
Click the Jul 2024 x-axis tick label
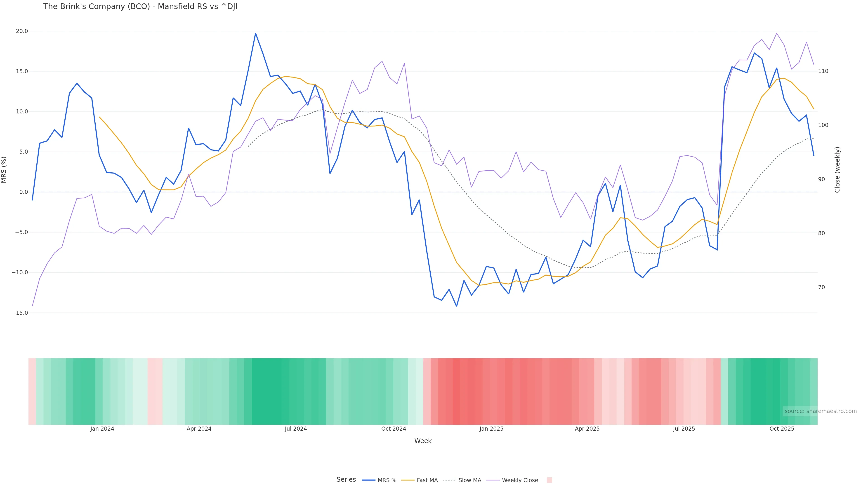(295, 429)
